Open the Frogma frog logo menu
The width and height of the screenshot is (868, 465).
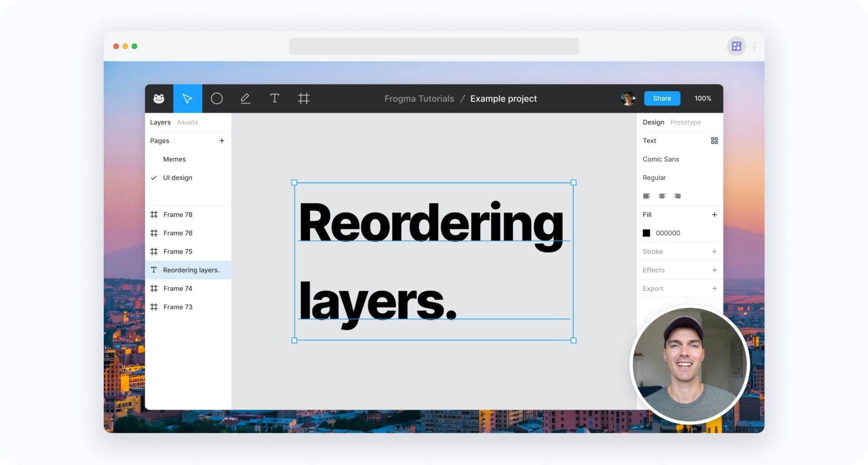click(x=159, y=98)
